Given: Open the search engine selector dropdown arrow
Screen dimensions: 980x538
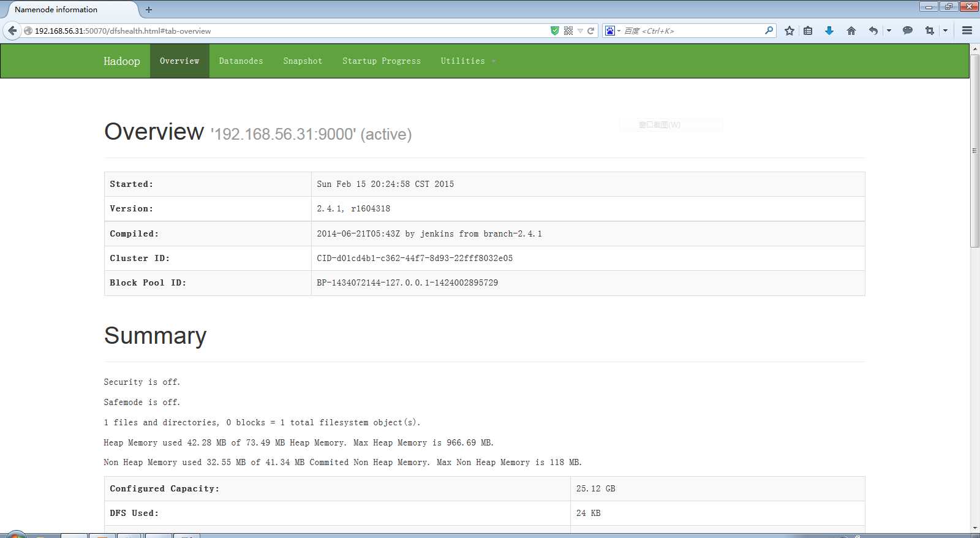Looking at the screenshot, I should coord(619,31).
